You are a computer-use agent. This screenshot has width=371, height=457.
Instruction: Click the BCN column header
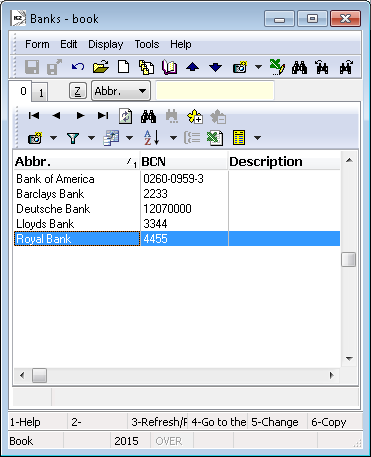click(x=184, y=162)
